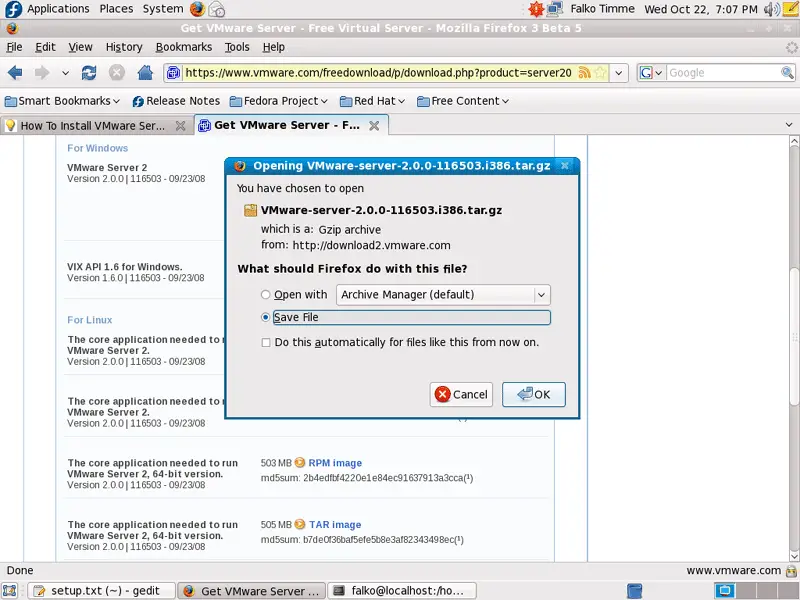Click the page loading throbber icon
800x600 pixels.
click(791, 47)
